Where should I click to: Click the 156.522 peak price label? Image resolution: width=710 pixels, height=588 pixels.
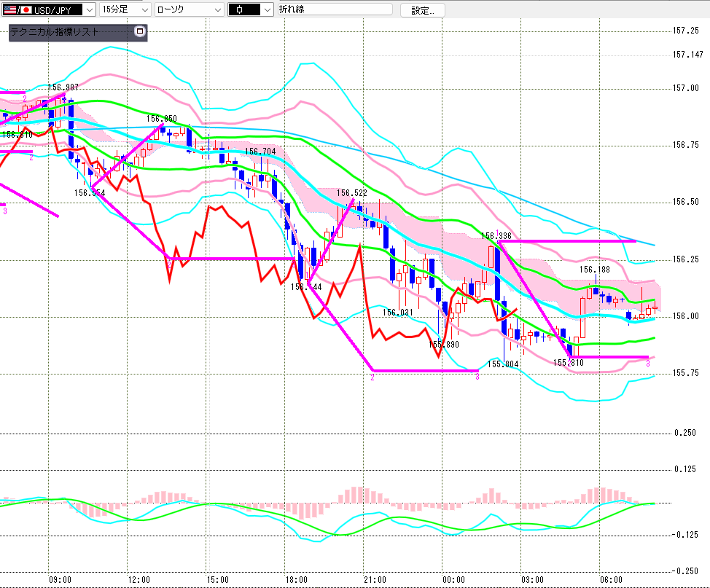351,193
